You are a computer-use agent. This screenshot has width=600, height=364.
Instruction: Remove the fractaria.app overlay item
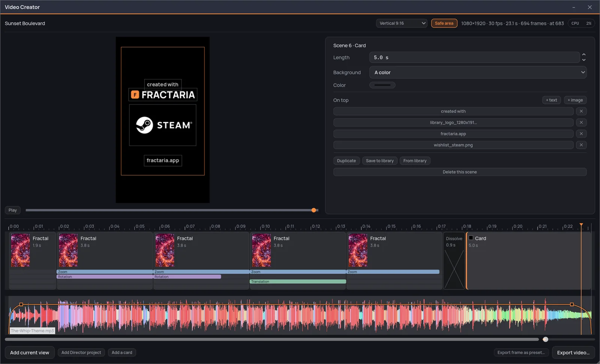pyautogui.click(x=581, y=134)
